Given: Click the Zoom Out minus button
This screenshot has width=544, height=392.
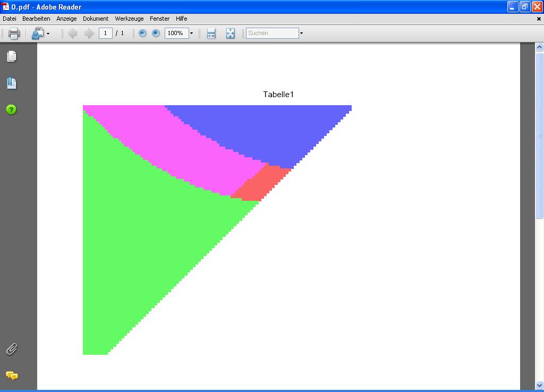Looking at the screenshot, I should (x=142, y=33).
